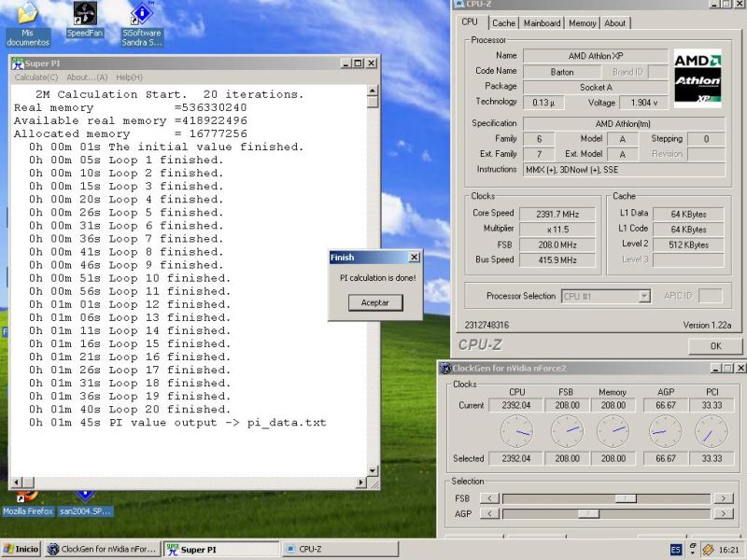Image resolution: width=747 pixels, height=560 pixels.
Task: Open the Calculate(C) menu in Super PI
Action: tap(36, 77)
